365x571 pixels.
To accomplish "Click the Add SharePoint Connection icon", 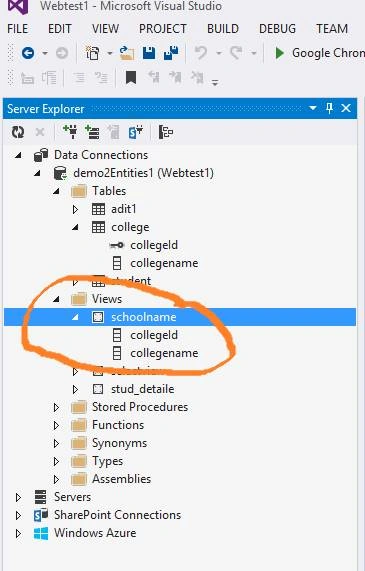I will 136,132.
